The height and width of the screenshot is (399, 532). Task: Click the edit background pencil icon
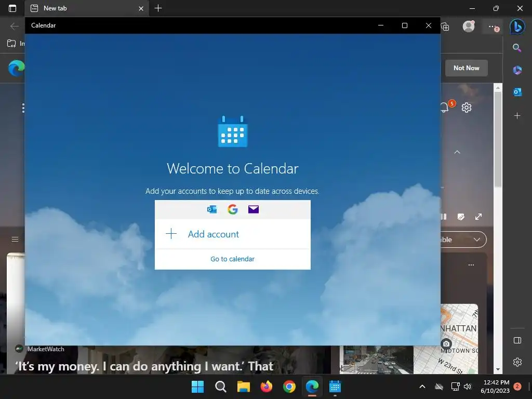[x=461, y=217]
